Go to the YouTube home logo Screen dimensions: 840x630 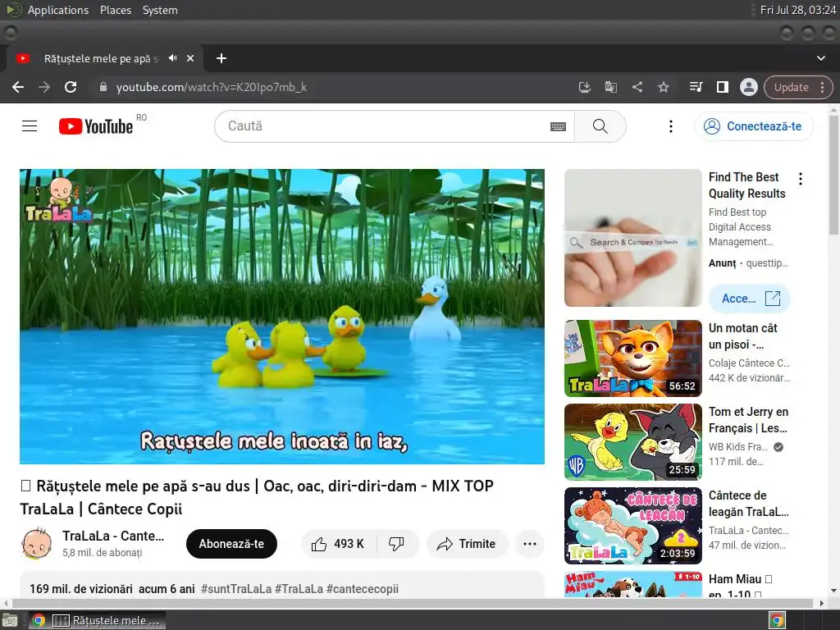click(96, 126)
